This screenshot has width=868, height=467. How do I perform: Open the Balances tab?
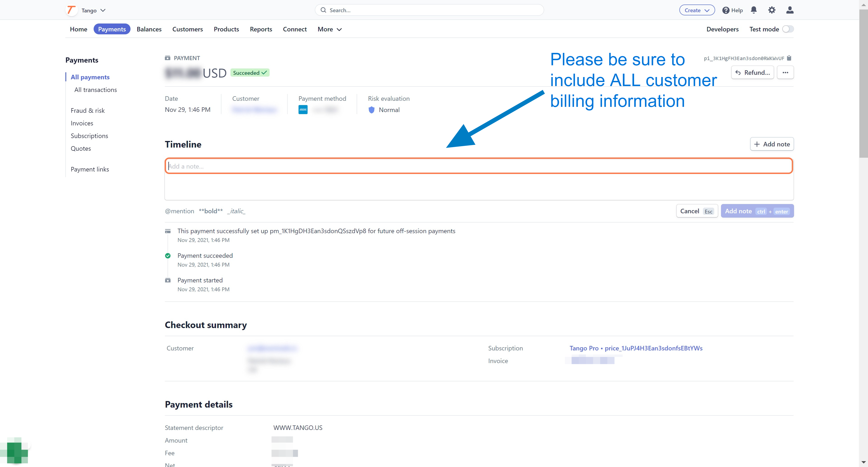click(x=149, y=29)
